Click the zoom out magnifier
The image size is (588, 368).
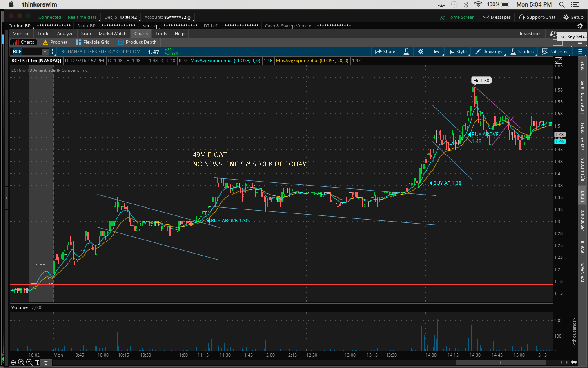pos(29,362)
